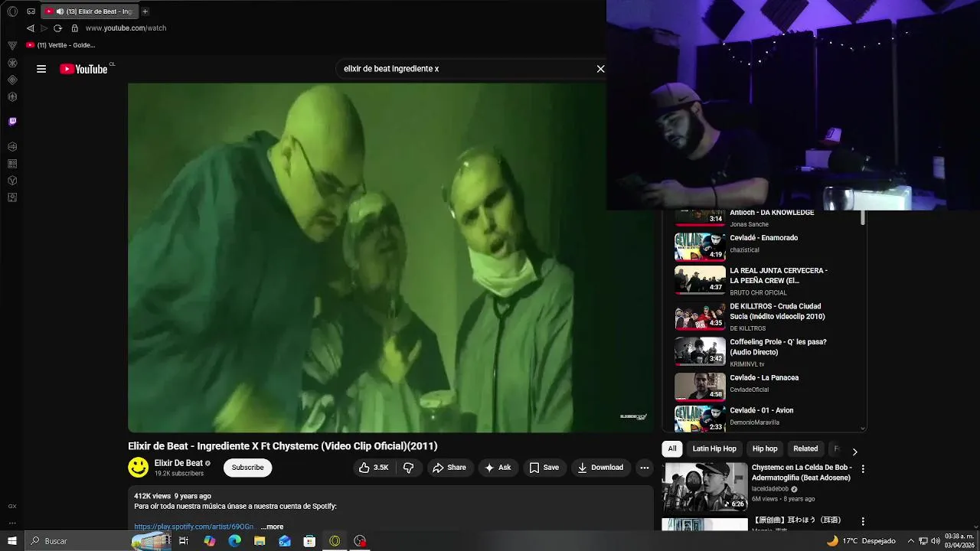Select the Latin Hip Hop chip
This screenshot has width=980, height=551.
714,448
